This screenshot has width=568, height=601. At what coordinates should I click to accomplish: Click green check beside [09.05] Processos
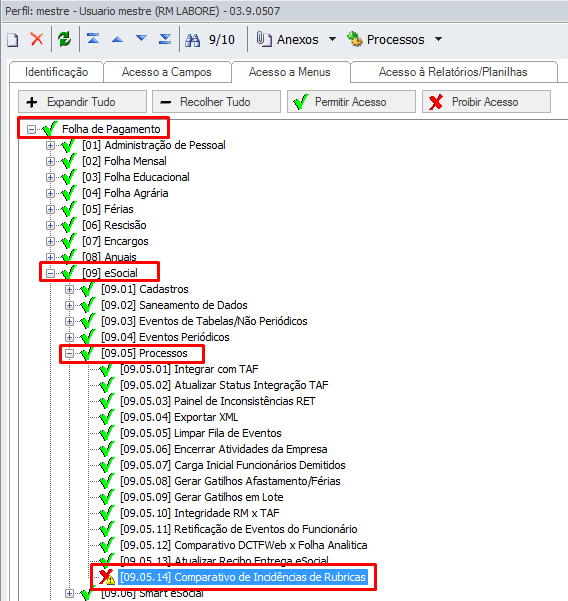(87, 353)
